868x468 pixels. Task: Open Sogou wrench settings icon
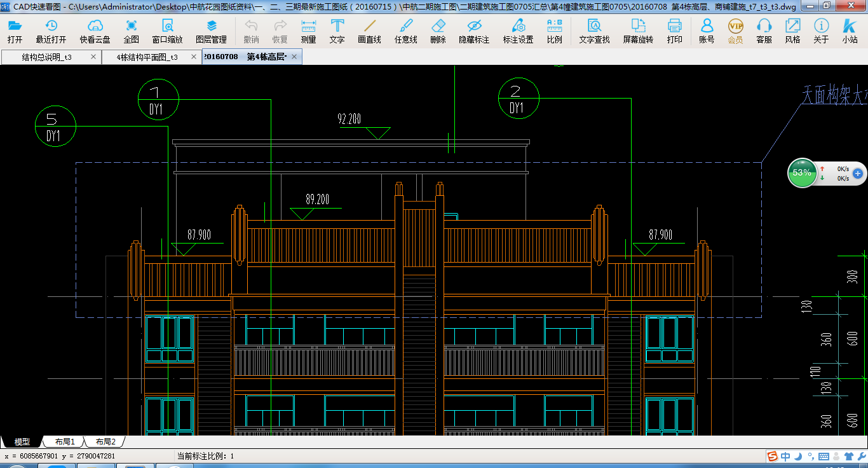(861, 456)
